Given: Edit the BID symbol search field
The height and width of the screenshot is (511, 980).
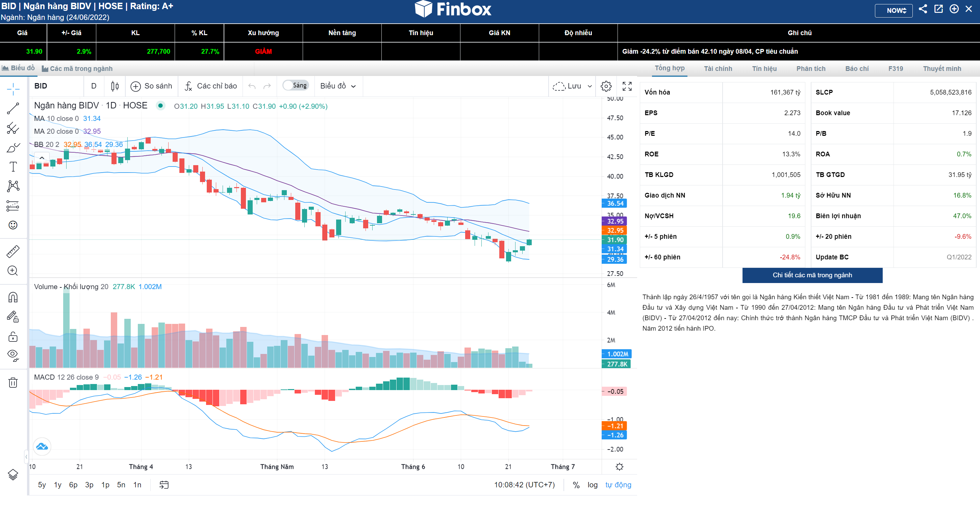Looking at the screenshot, I should coord(56,86).
